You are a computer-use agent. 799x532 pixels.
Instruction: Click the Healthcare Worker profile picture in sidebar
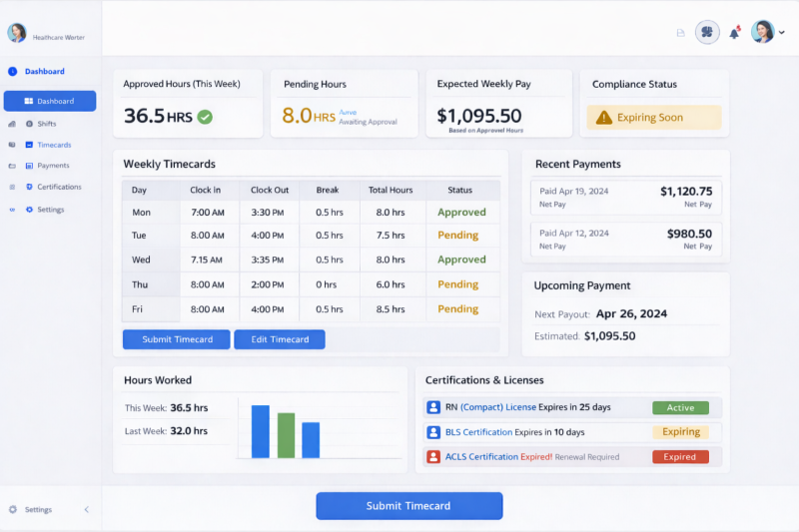pyautogui.click(x=17, y=33)
